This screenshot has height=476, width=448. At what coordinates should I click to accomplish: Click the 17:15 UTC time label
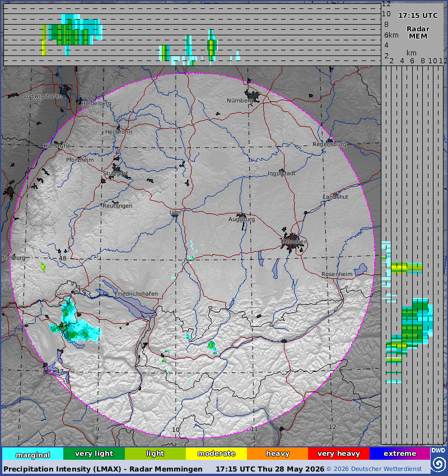(x=418, y=16)
